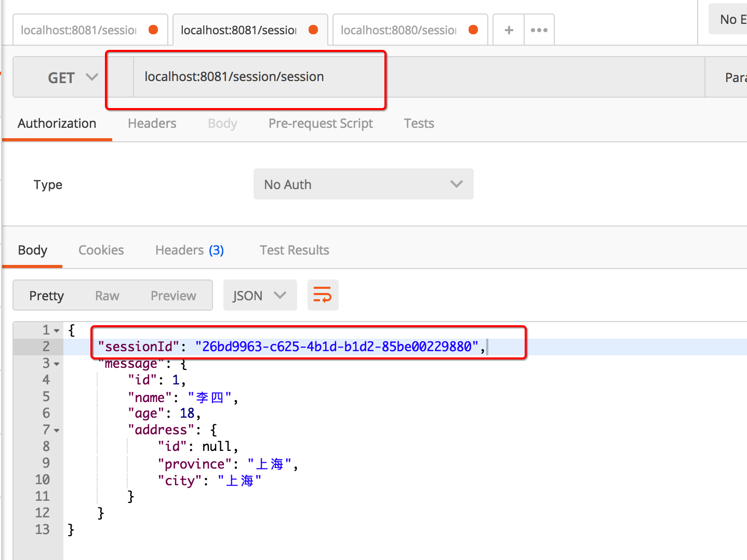Open the Test Results tab
This screenshot has width=747, height=560.
294,250
